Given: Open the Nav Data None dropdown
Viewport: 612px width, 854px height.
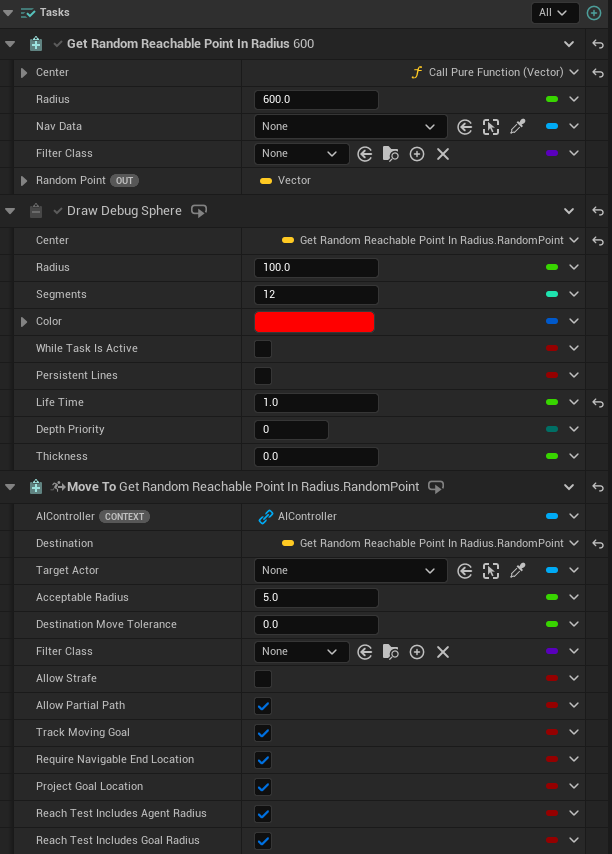Looking at the screenshot, I should click(351, 126).
